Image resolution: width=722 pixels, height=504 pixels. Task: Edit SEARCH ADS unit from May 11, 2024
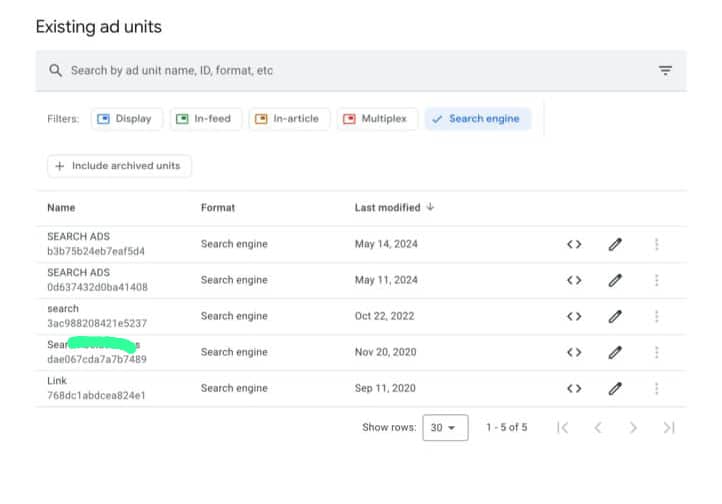click(615, 280)
